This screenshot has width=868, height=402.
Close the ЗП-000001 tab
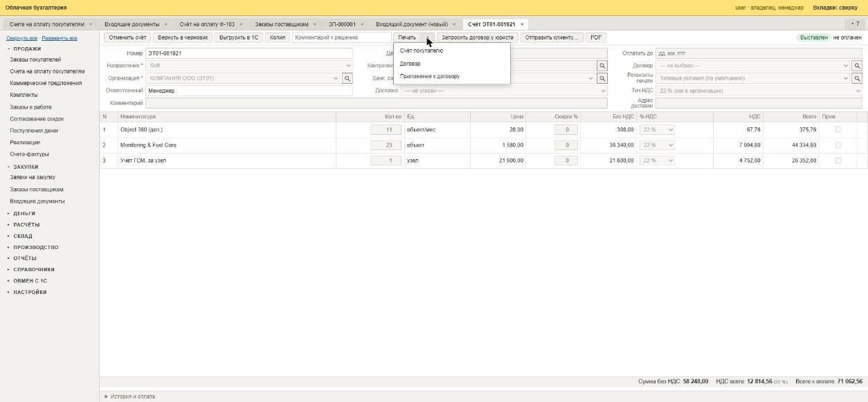[362, 24]
